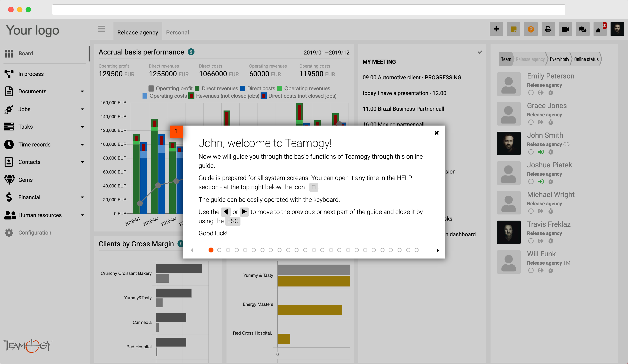This screenshot has width=628, height=364.
Task: Start a video call with camera icon
Action: [x=565, y=29]
